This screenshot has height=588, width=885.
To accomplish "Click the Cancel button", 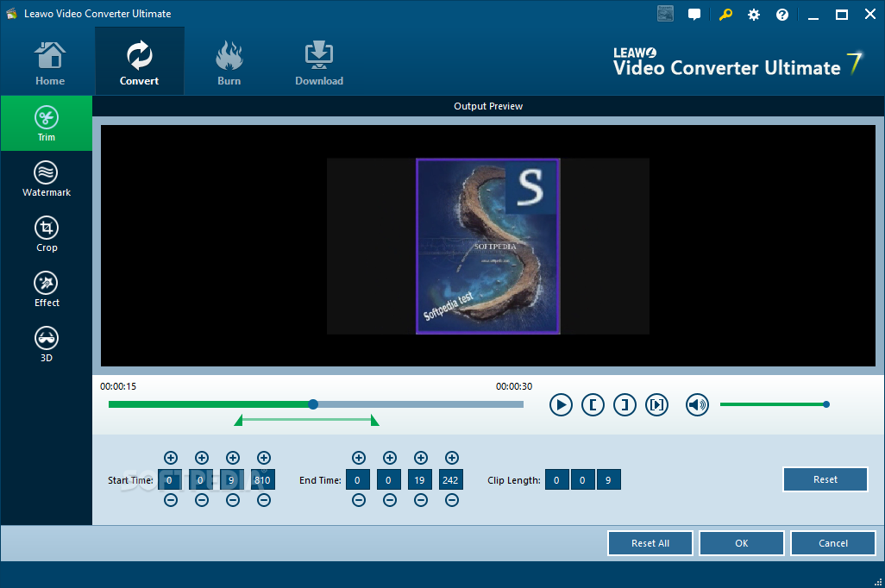I will (833, 543).
